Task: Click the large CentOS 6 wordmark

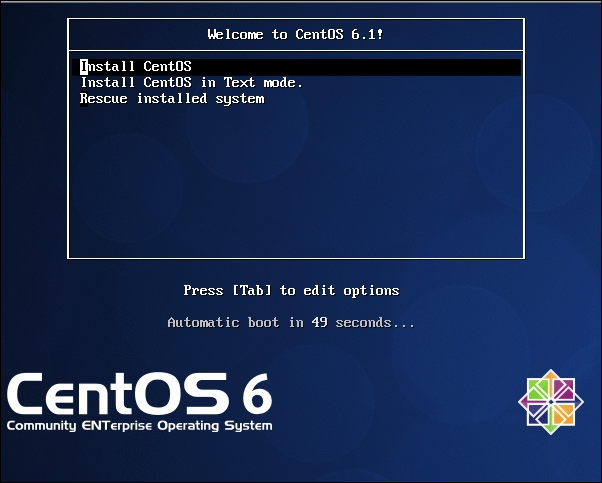Action: coord(140,394)
